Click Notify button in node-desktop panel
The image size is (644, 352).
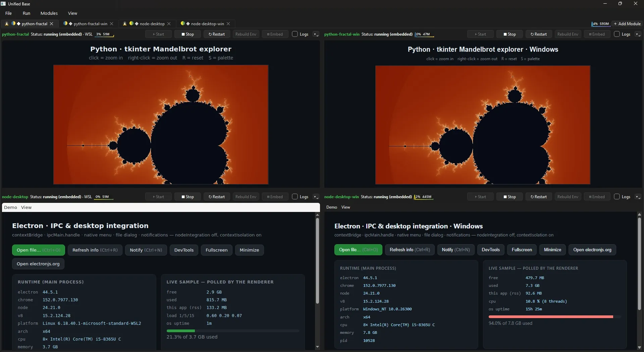146,250
